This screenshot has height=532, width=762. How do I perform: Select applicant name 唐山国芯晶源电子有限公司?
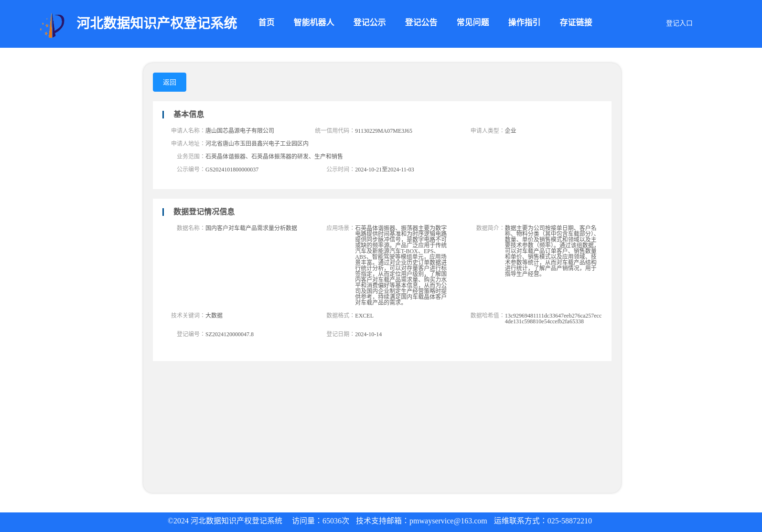pyautogui.click(x=240, y=130)
